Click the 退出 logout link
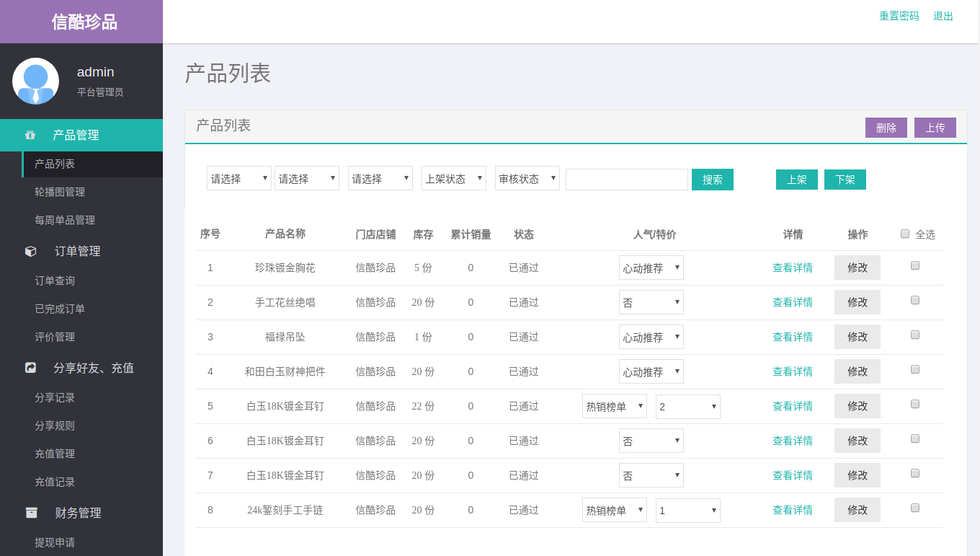 pos(943,16)
